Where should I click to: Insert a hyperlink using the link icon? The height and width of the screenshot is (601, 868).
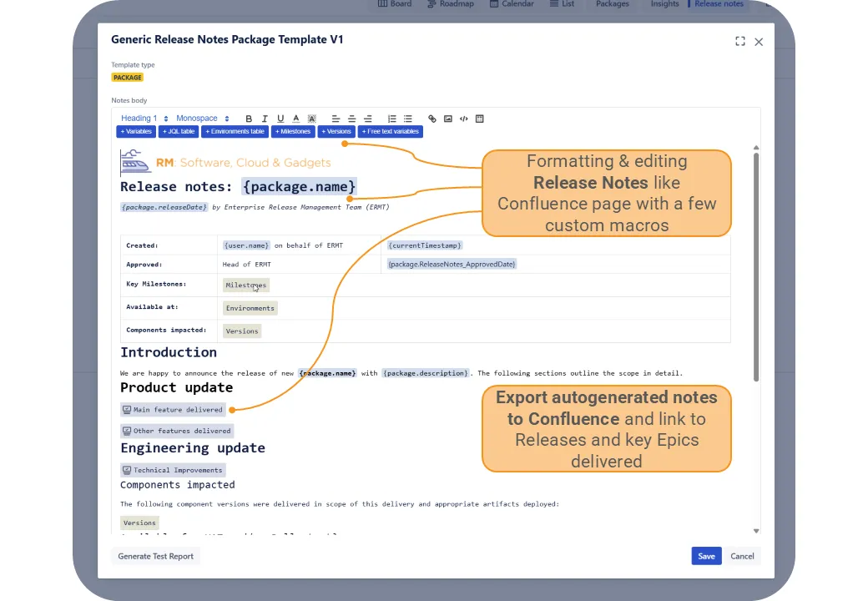click(432, 119)
